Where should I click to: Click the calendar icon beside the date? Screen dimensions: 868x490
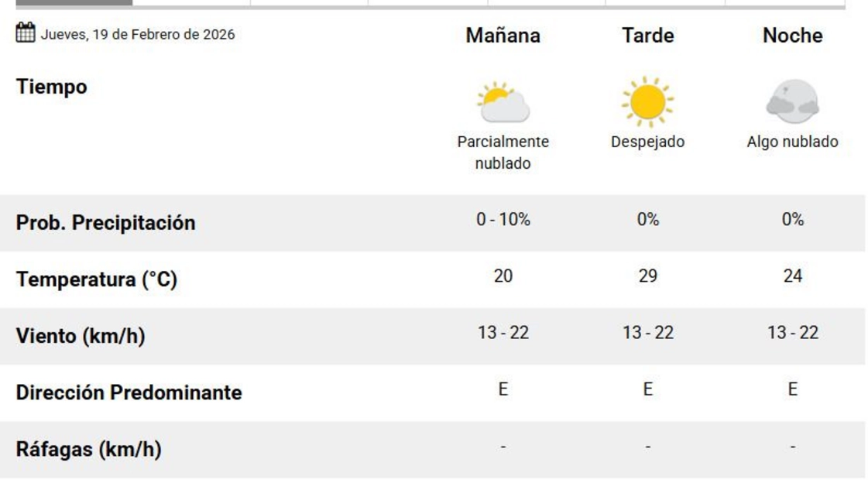[26, 33]
